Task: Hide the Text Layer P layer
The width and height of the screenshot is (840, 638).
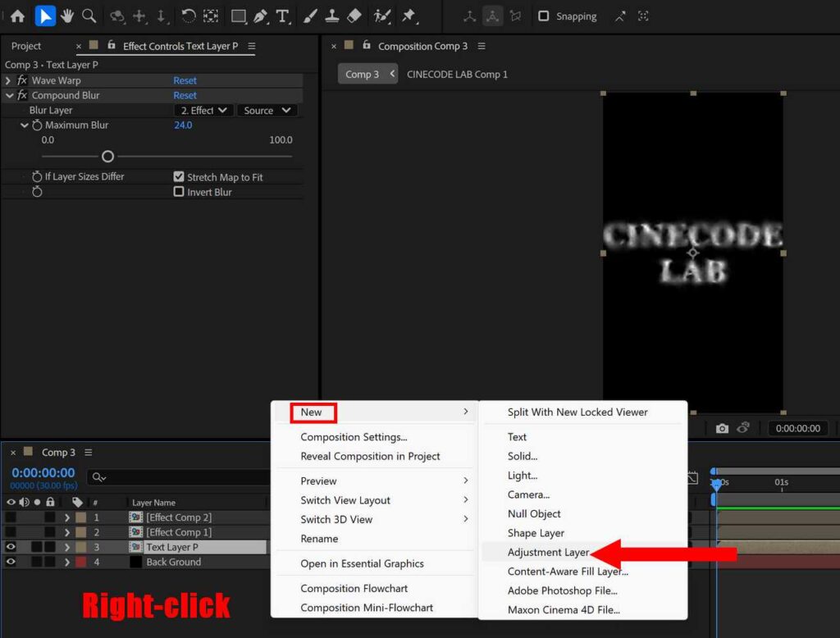Action: 11,547
